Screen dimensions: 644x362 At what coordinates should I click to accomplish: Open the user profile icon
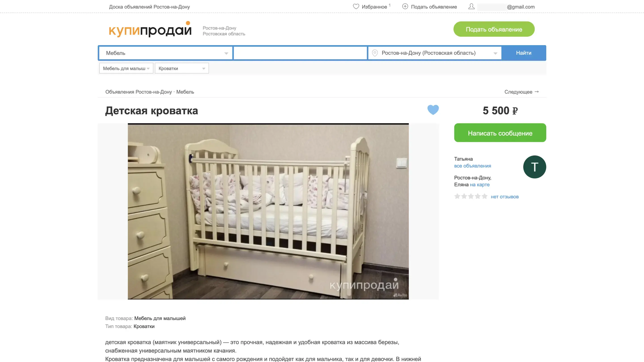(471, 6)
